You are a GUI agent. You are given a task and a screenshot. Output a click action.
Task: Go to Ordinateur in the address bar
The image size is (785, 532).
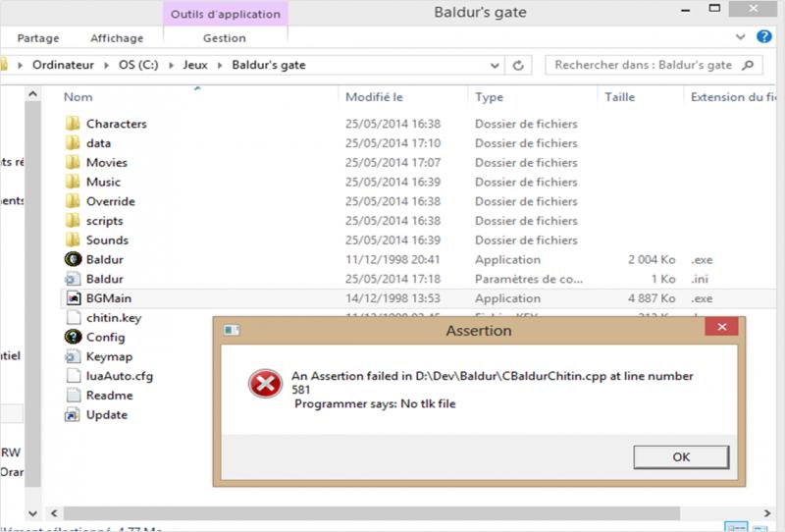(63, 65)
